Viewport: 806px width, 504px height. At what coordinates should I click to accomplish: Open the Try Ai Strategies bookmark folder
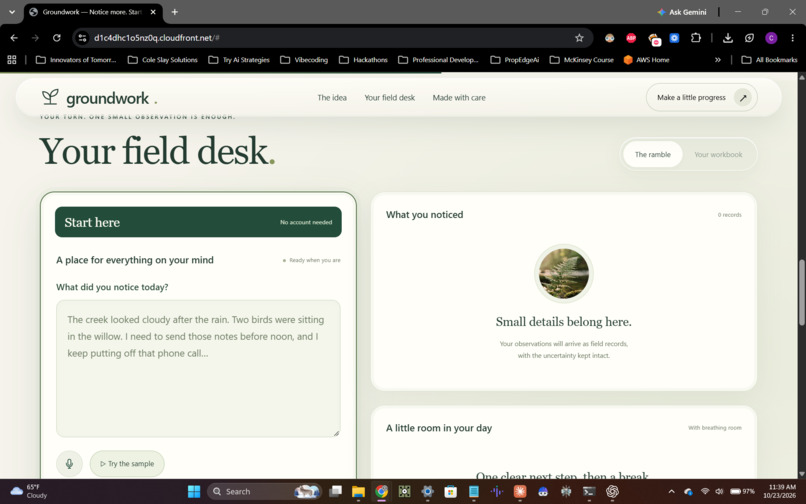click(x=239, y=60)
